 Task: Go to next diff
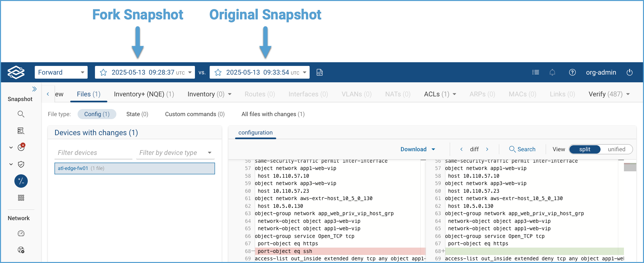pyautogui.click(x=487, y=149)
